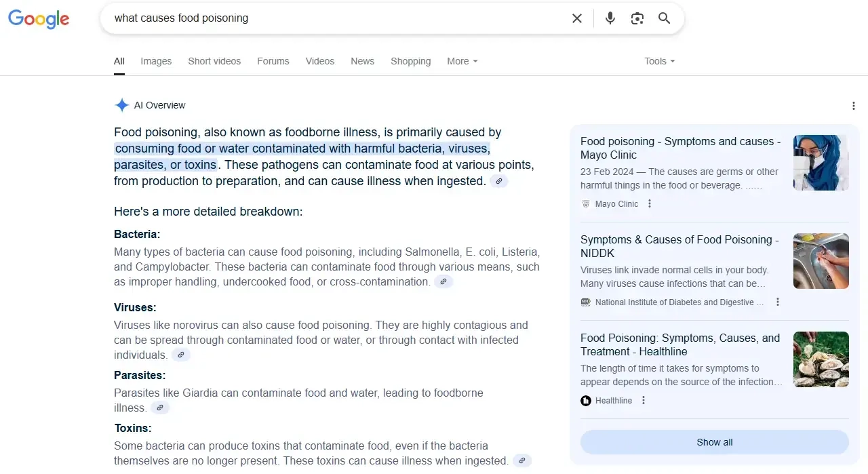Click the Healthline favicon
Image resolution: width=868 pixels, height=474 pixels.
point(586,401)
